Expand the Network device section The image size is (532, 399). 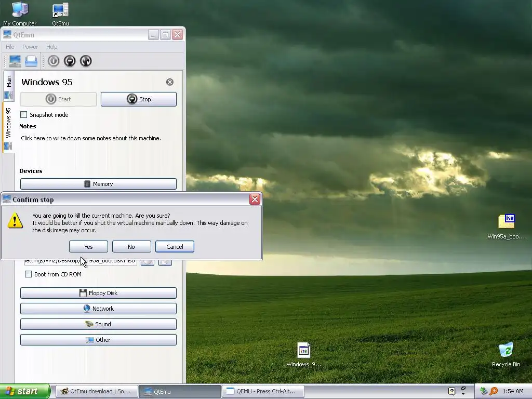tap(98, 309)
